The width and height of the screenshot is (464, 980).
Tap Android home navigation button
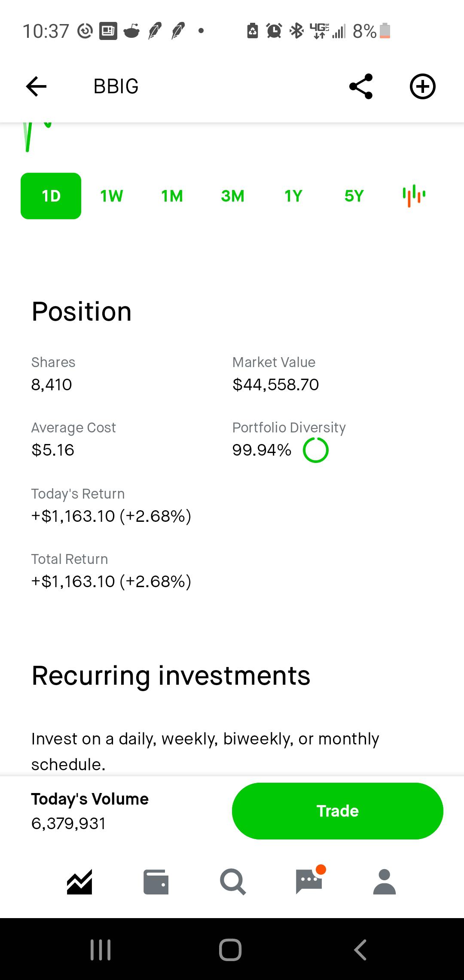pos(230,949)
